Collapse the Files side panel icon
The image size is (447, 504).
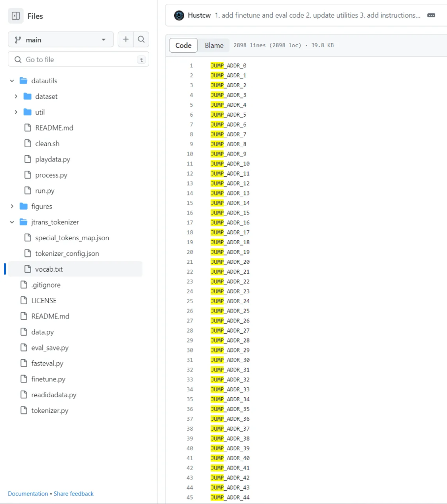coord(16,16)
